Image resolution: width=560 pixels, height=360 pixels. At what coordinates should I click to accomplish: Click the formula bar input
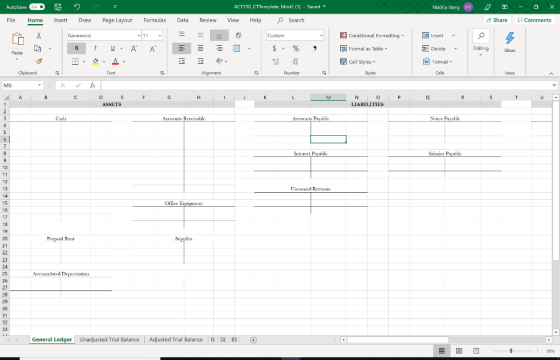coord(325,85)
